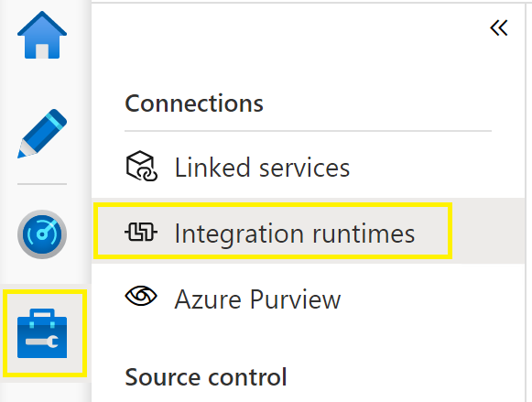The height and width of the screenshot is (402, 532).
Task: Open Azure Purview text entry
Action: tap(257, 299)
